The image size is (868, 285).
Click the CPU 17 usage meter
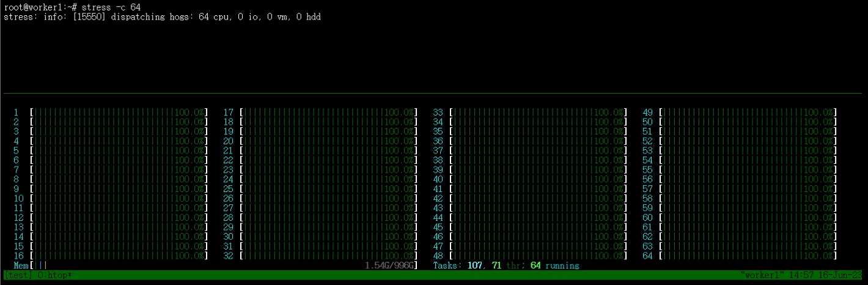(x=329, y=113)
